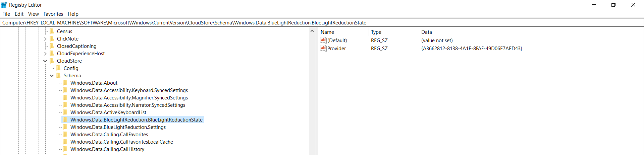Click REG_SZ type in Provider row
The width and height of the screenshot is (644, 155).
click(379, 48)
